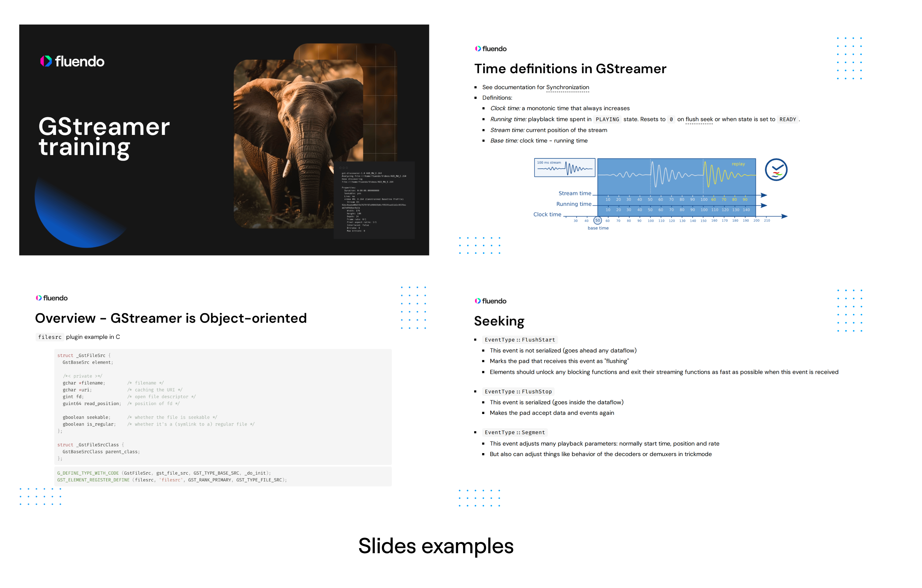
Task: Click the "Stream time:" definition bullet
Action: 549,130
